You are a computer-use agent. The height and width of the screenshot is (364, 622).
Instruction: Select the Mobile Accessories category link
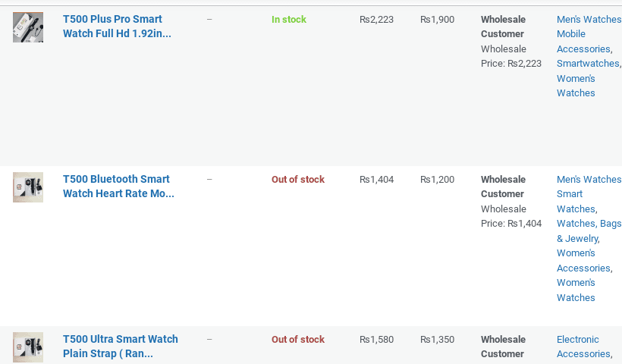coord(583,41)
